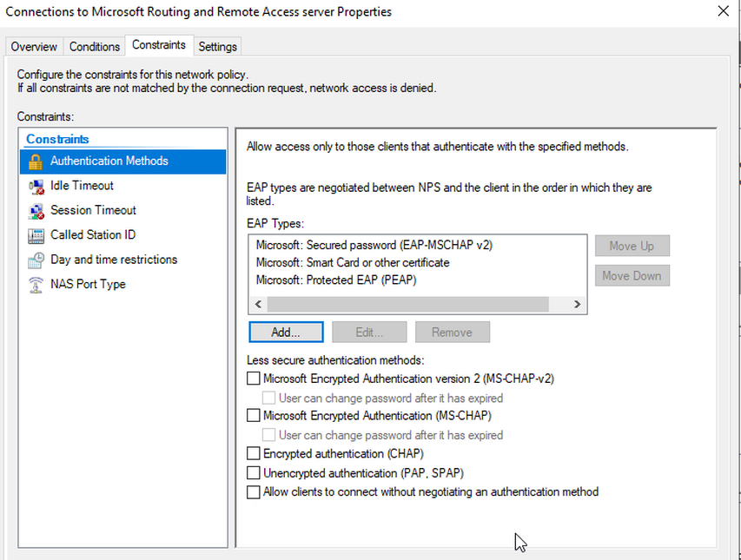This screenshot has height=560, width=741.
Task: Enable Microsoft Encrypted Authentication (MS-CHAP) checkbox
Action: (x=254, y=416)
